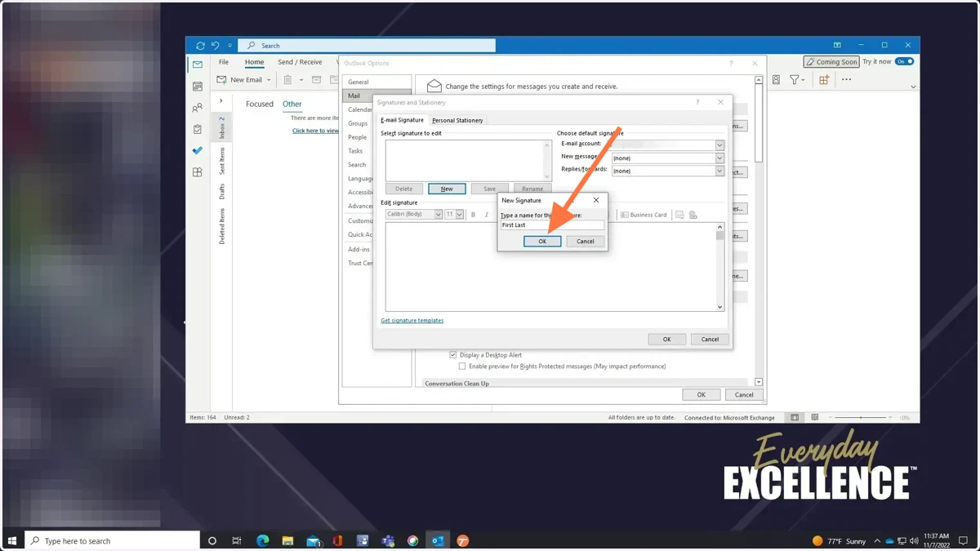This screenshot has width=980, height=551.
Task: Click the Send/Receive sync icon in title bar
Action: 200,46
